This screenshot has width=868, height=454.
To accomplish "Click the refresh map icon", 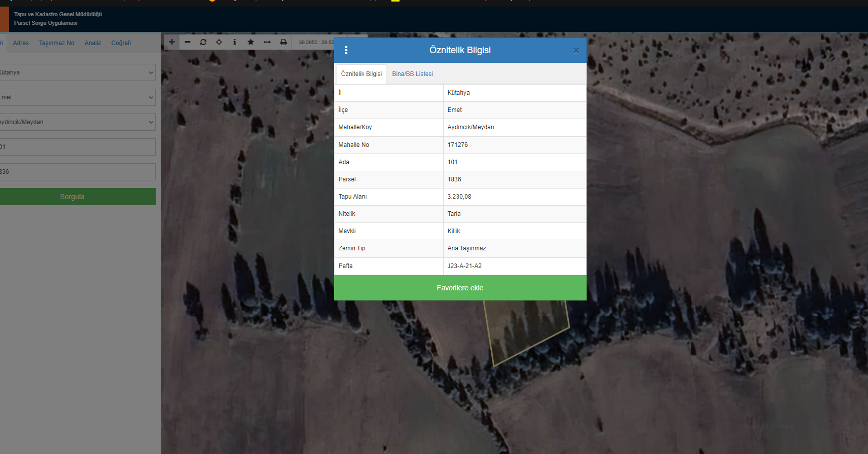I will click(203, 42).
